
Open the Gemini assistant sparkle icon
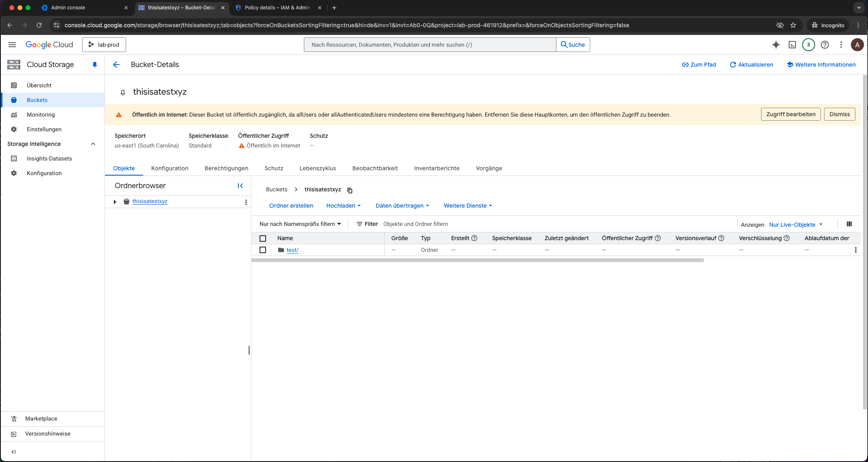tap(776, 45)
